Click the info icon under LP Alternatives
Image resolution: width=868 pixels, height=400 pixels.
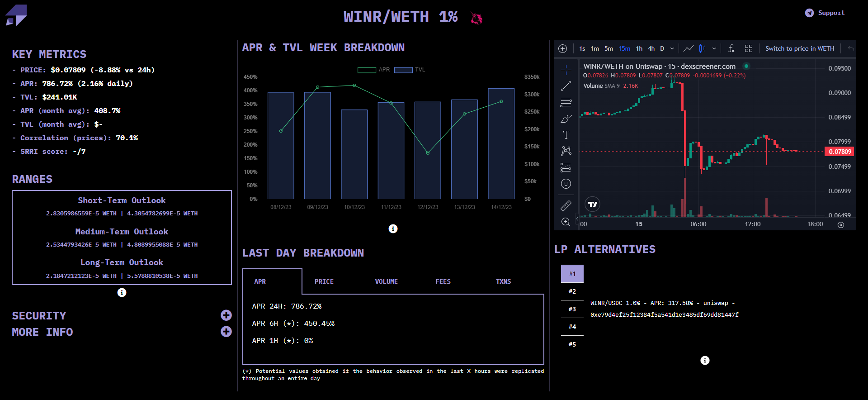705,360
